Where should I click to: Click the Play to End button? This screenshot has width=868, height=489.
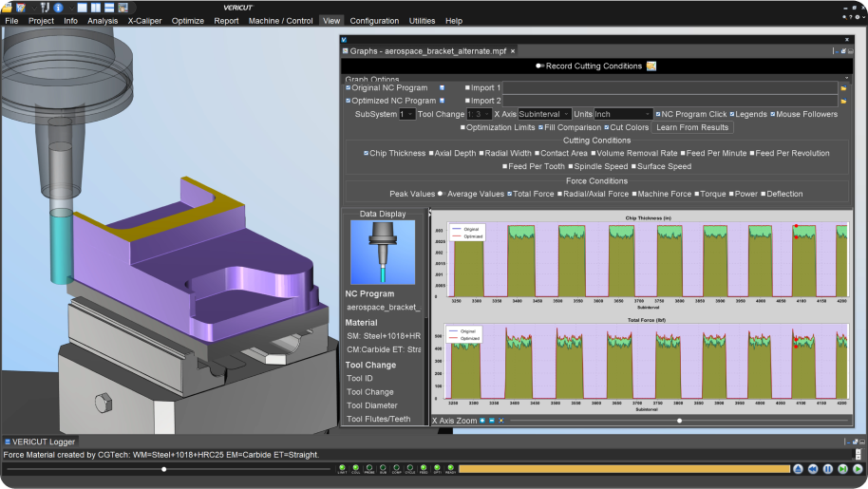point(858,469)
